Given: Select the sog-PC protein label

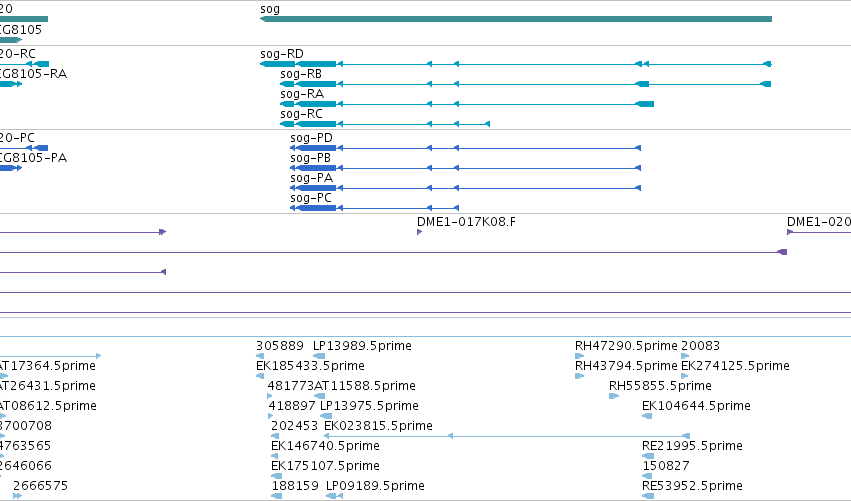Looking at the screenshot, I should pos(310,198).
